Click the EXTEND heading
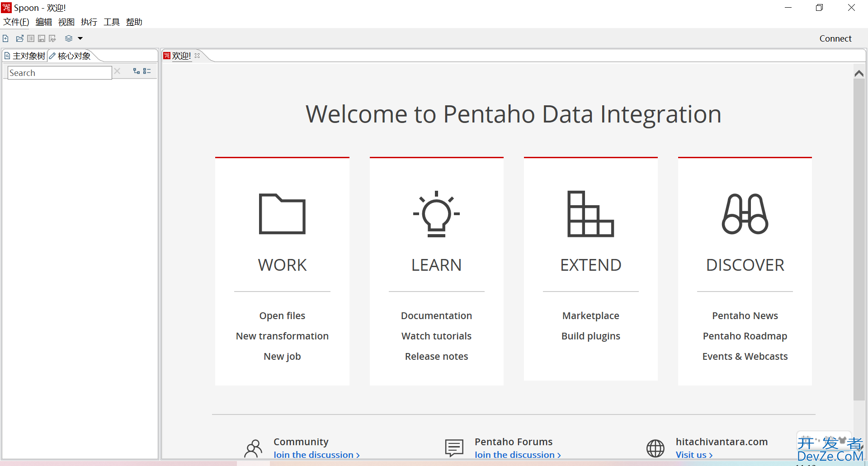This screenshot has height=466, width=868. [x=590, y=265]
